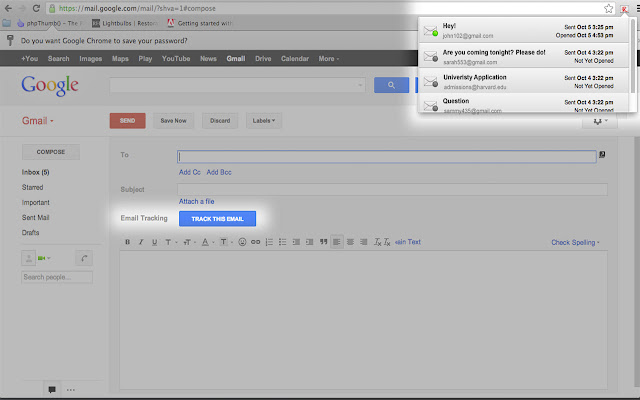Screen dimensions: 640x400
Task: Open contacts picker icon beside To field
Action: [602, 155]
